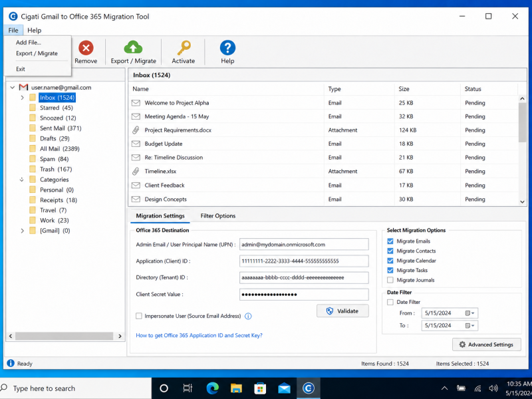Select the Receipts (18) category folder
This screenshot has width=532, height=399.
coord(59,200)
